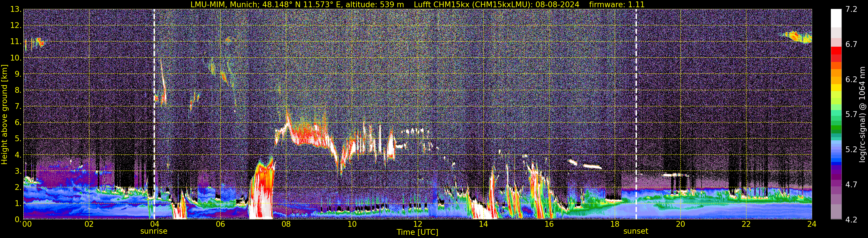This screenshot has width=868, height=238.
Task: Click the height axis tick '3.'
Action: pyautogui.click(x=18, y=171)
